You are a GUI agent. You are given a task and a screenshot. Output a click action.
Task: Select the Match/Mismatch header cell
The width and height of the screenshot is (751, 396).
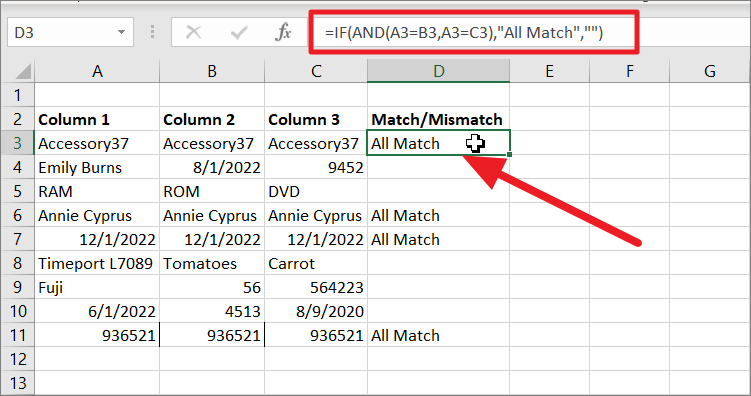[x=438, y=119]
